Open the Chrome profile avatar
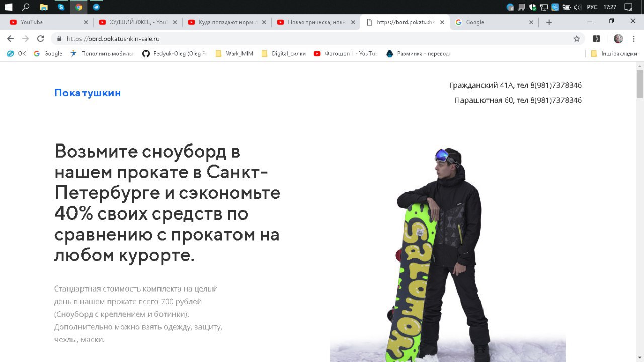Image resolution: width=644 pixels, height=362 pixels. point(618,39)
